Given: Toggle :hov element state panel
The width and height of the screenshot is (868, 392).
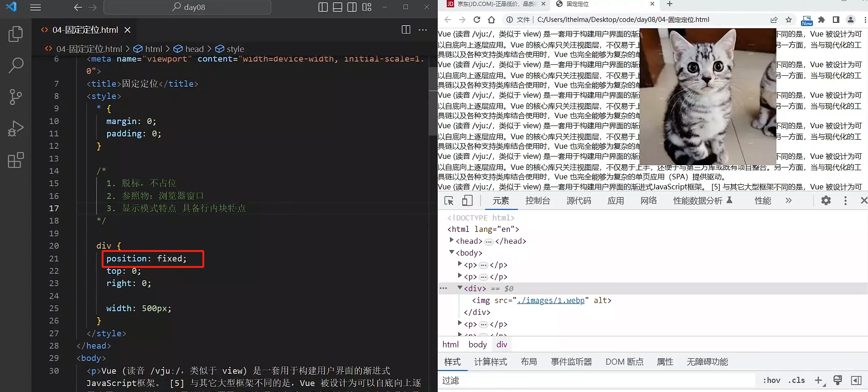Looking at the screenshot, I should click(x=772, y=381).
